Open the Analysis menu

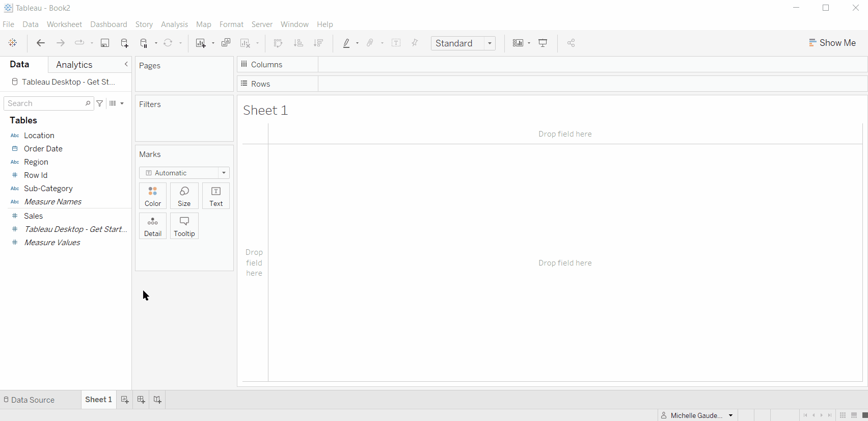174,24
